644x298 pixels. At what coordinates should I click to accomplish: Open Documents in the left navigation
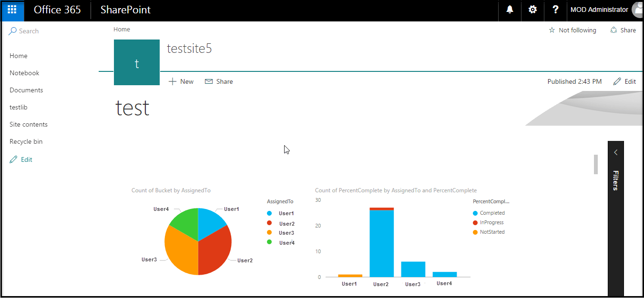coord(26,90)
